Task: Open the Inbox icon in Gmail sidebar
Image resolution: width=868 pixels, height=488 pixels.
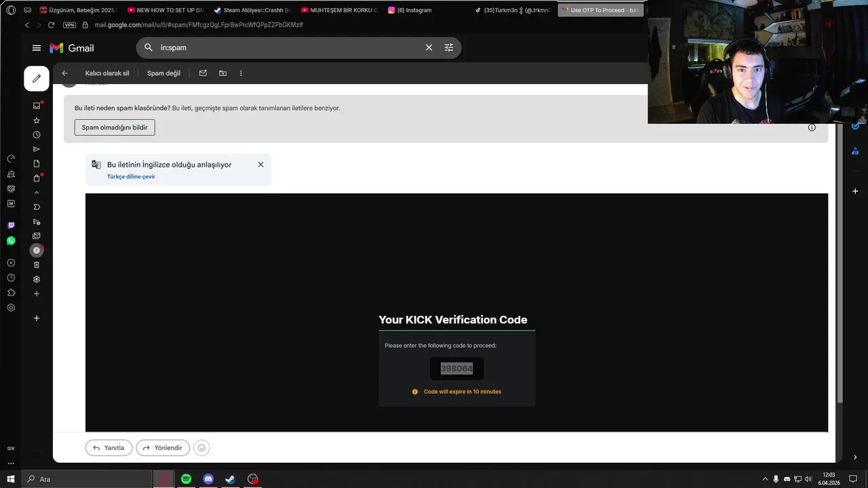Action: click(x=37, y=106)
